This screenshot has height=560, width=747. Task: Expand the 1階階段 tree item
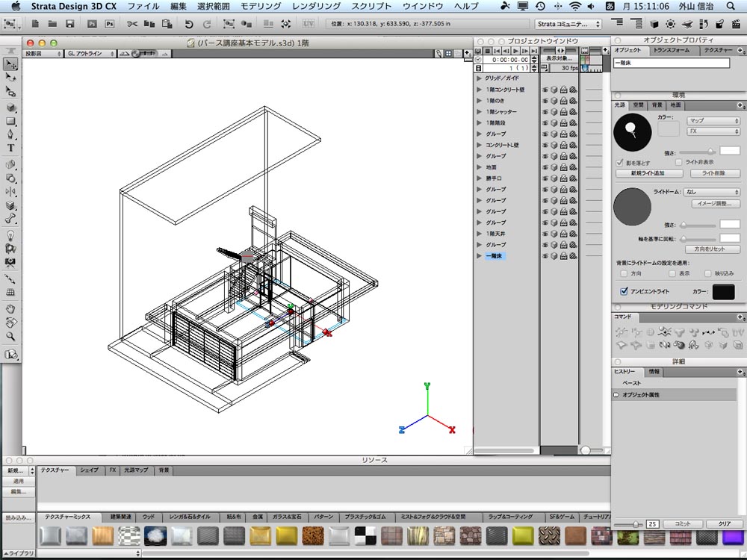point(480,123)
